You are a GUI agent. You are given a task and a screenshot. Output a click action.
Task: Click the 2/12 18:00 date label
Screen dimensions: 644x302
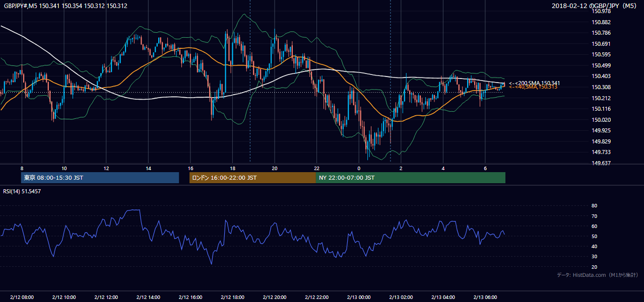[x=232, y=297]
